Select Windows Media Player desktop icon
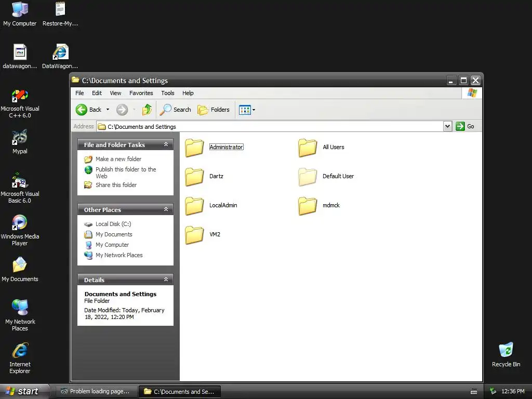 click(x=20, y=231)
